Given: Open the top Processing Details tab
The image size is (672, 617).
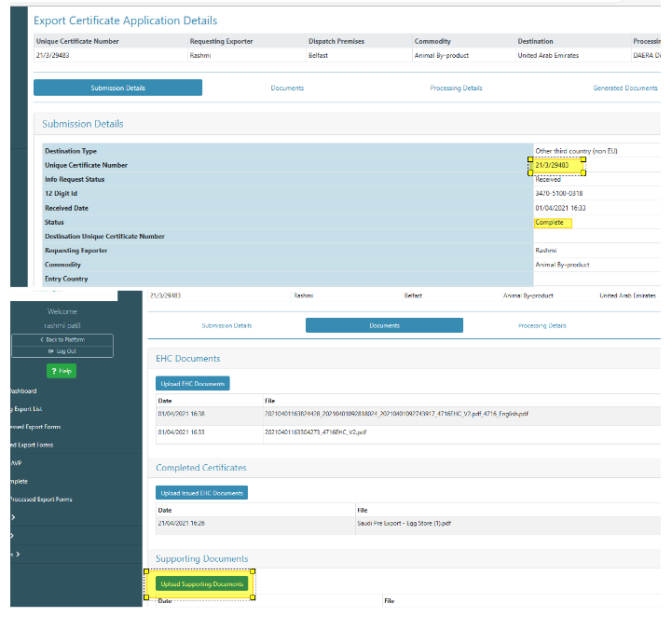Looking at the screenshot, I should coord(456,88).
